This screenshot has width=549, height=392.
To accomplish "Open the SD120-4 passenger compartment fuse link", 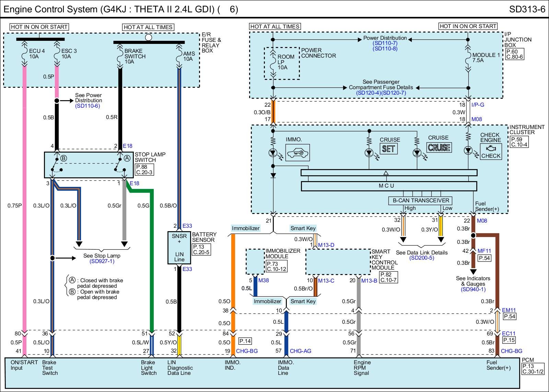I will 368,93.
